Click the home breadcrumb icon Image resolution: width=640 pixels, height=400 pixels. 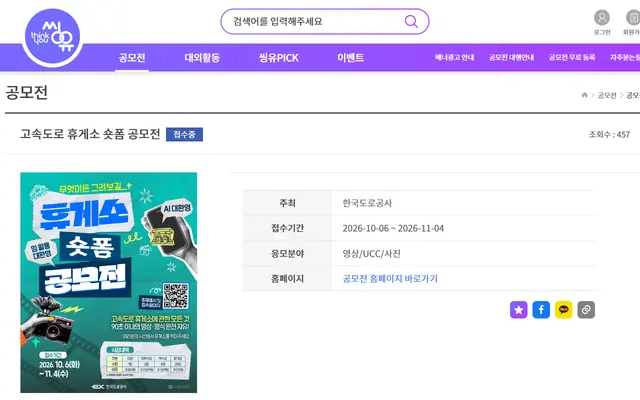(x=584, y=95)
